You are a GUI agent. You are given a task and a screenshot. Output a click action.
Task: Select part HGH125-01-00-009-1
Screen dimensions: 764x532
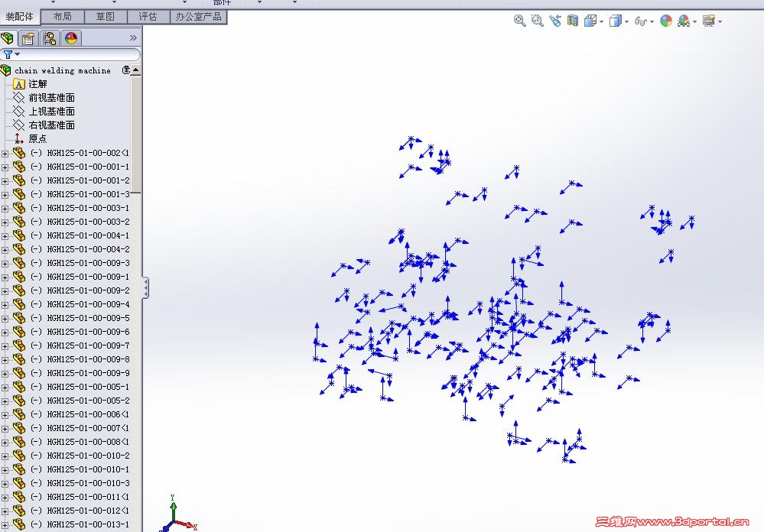80,276
